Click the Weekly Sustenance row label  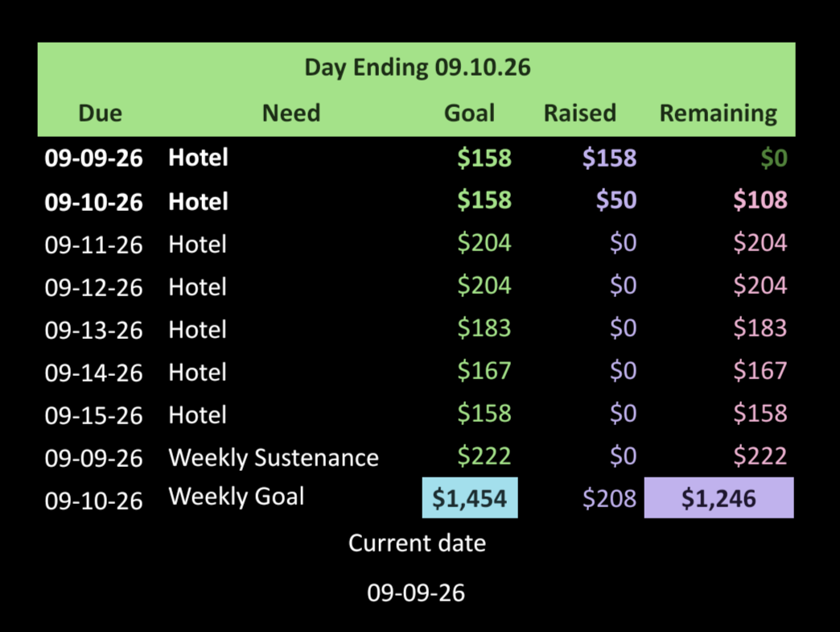click(x=274, y=458)
